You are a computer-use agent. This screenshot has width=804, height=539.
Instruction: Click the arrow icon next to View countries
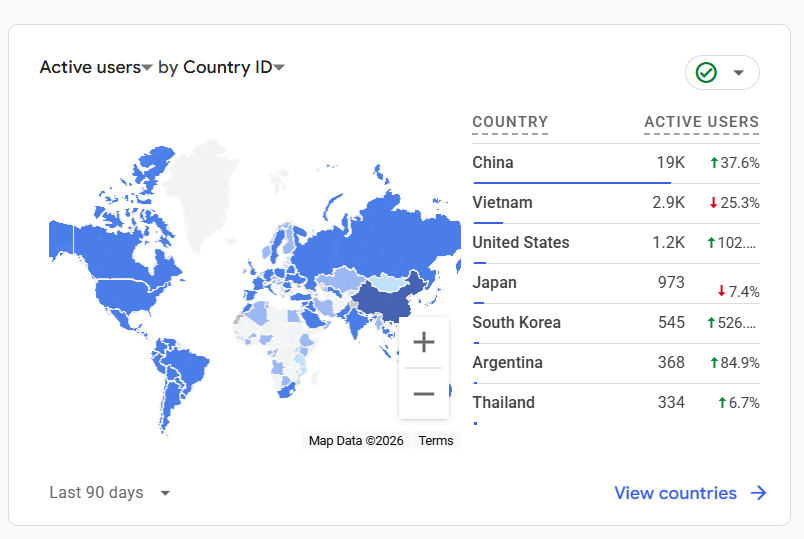pos(758,493)
